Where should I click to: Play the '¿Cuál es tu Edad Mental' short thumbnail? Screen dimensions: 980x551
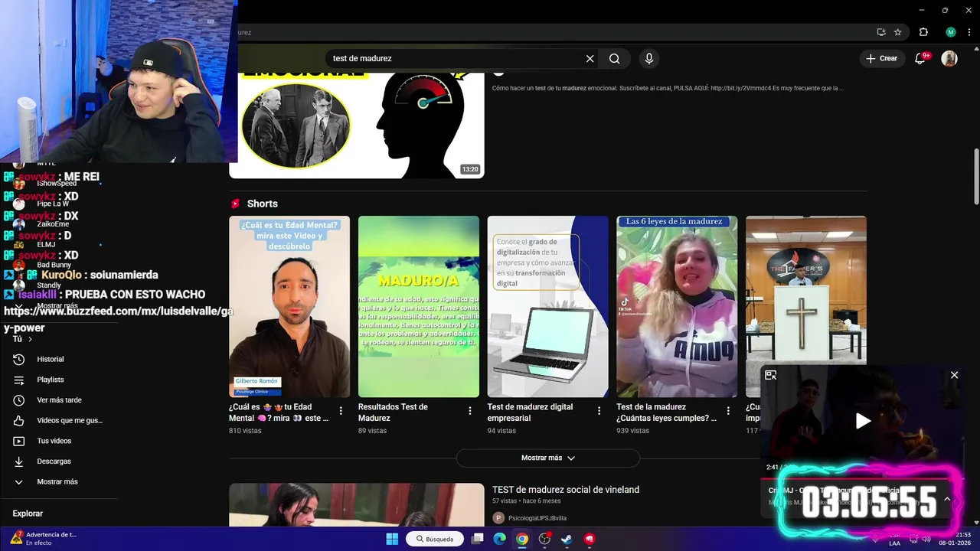[289, 306]
